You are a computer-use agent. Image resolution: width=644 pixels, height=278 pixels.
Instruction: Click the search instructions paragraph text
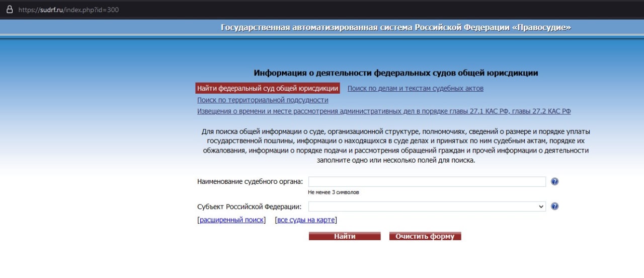(396, 146)
